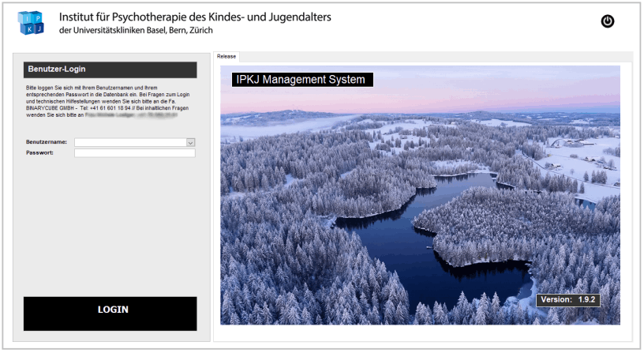The width and height of the screenshot is (644, 353).
Task: Click the login instructions paragraph text
Action: coord(107,102)
